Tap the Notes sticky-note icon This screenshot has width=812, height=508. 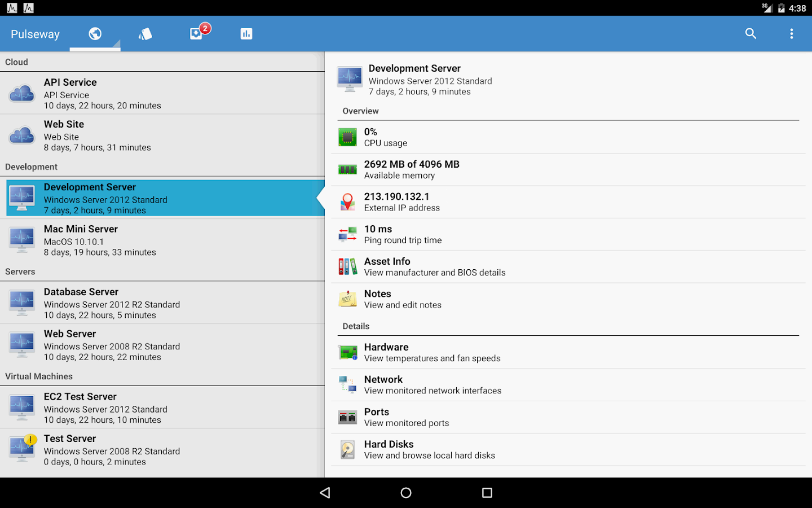348,299
